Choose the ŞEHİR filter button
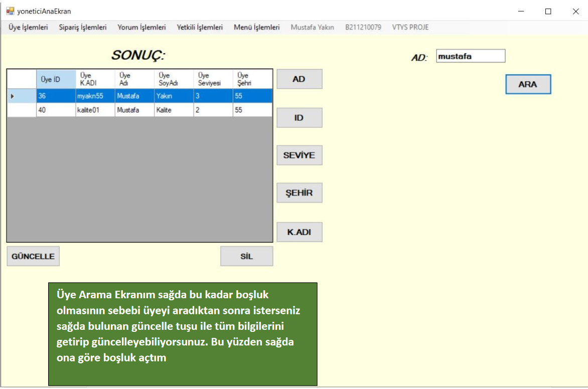588x389 pixels. click(x=299, y=193)
